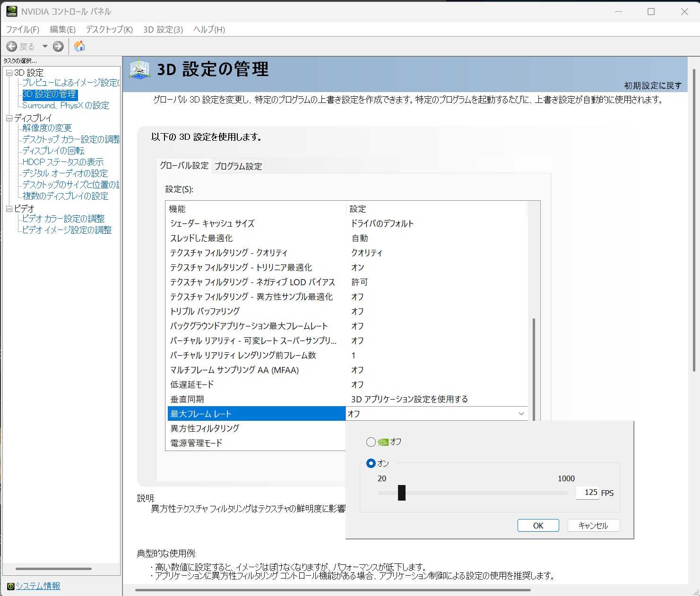Confirm with the OK button

pyautogui.click(x=538, y=526)
